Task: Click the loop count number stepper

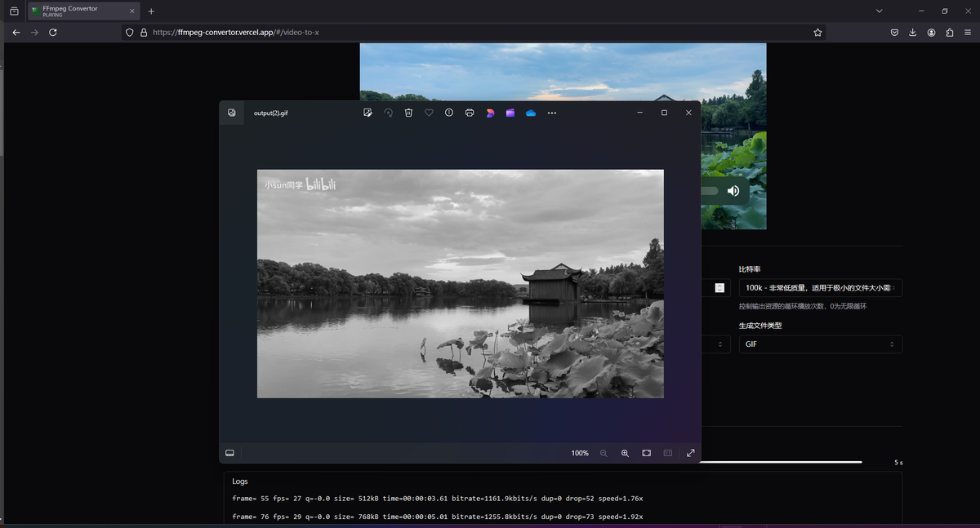Action: click(x=719, y=288)
